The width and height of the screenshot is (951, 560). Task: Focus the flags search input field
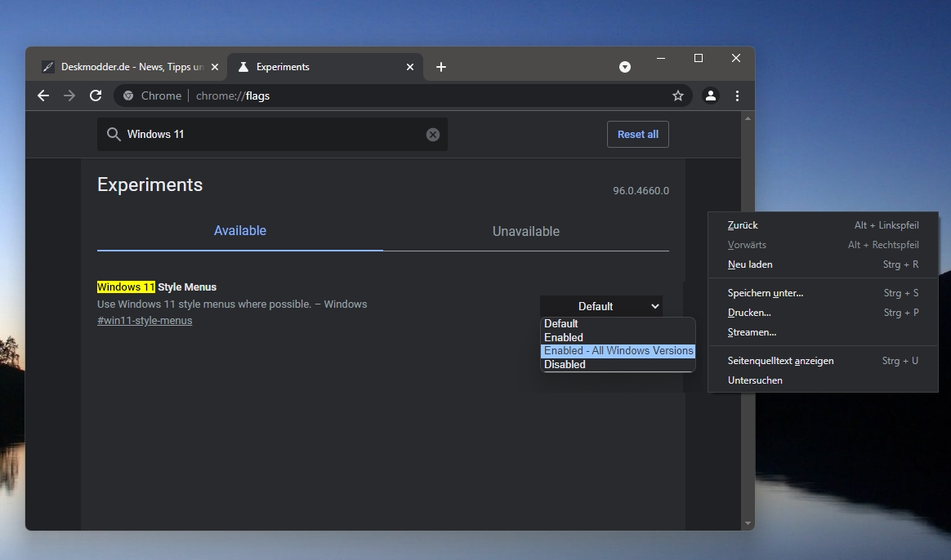point(272,135)
